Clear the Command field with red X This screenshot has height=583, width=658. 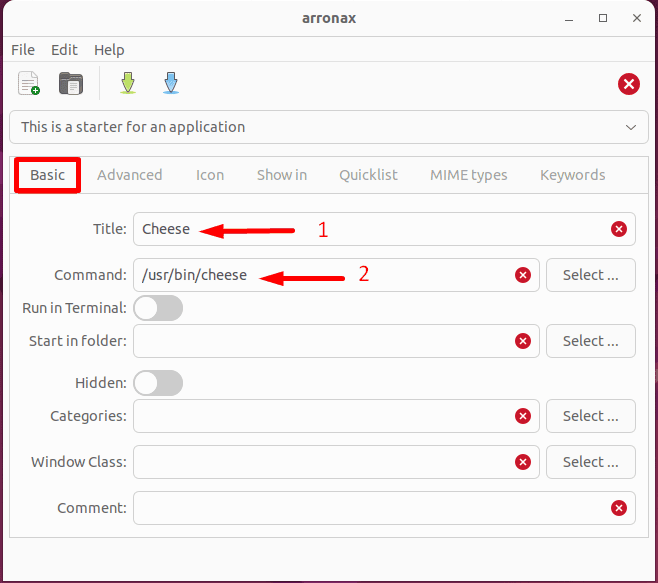tap(522, 275)
